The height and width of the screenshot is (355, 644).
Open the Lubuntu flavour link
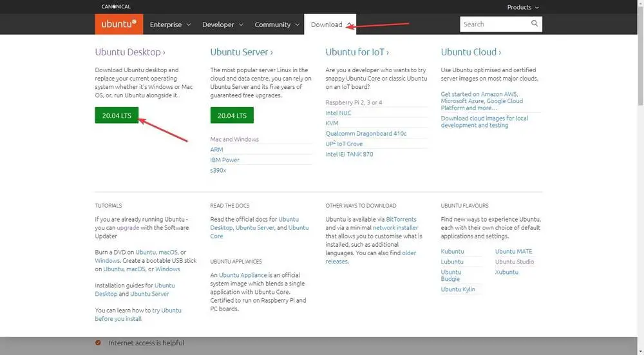point(452,262)
